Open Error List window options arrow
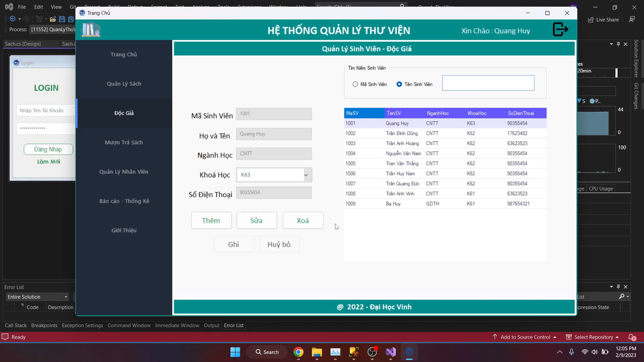The height and width of the screenshot is (362, 644). (x=611, y=287)
